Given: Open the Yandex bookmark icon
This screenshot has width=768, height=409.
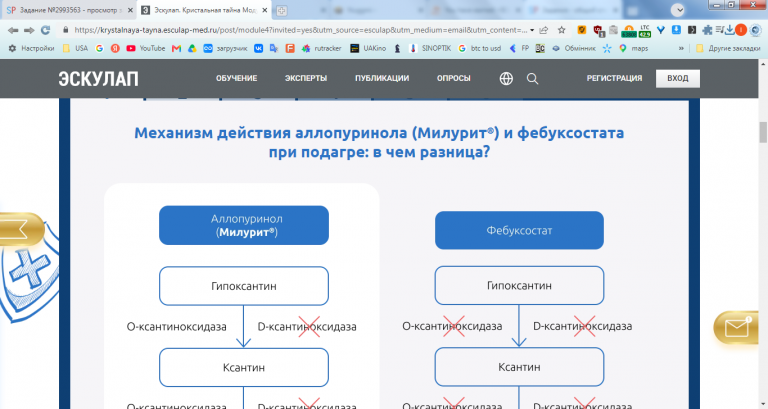Looking at the screenshot, I should pos(115,48).
